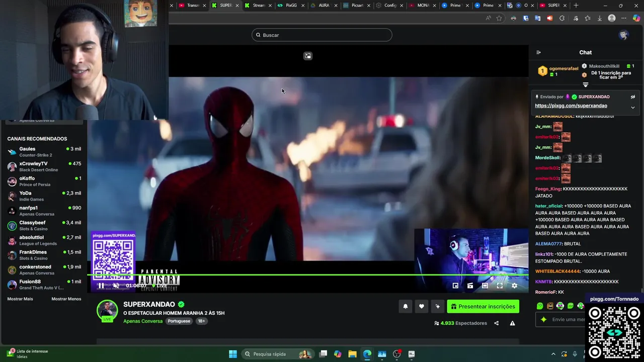
Task: Click the Buscar search field
Action: coord(322,35)
